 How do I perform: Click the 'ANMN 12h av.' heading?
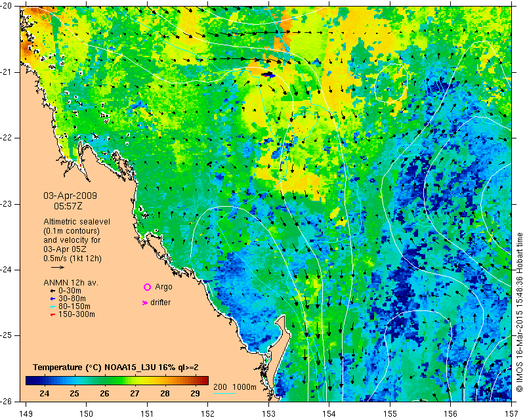(x=71, y=283)
